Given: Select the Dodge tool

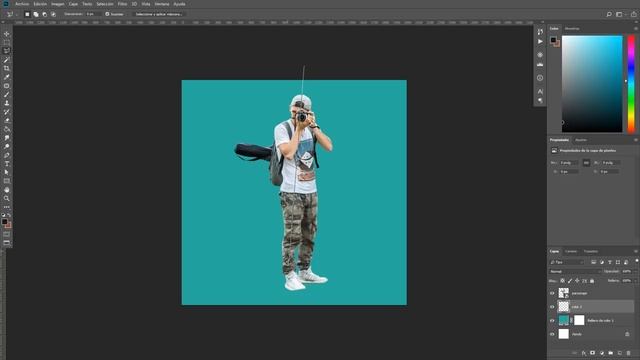Looking at the screenshot, I should click(7, 147).
